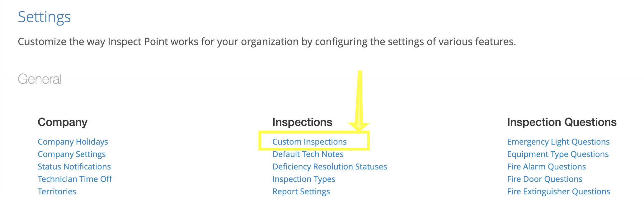Select Fire Alarm Questions link
Viewport: 644px width, 199px height.
pos(546,167)
